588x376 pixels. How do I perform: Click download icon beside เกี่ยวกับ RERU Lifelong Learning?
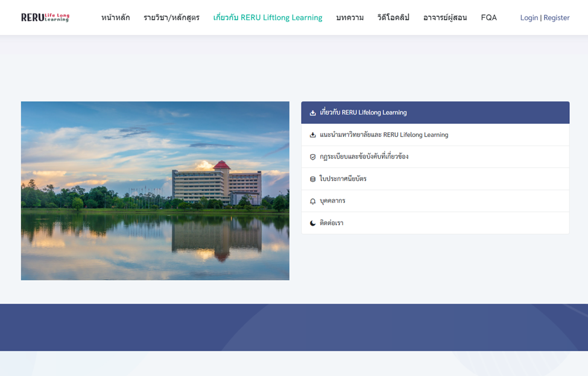coord(313,113)
